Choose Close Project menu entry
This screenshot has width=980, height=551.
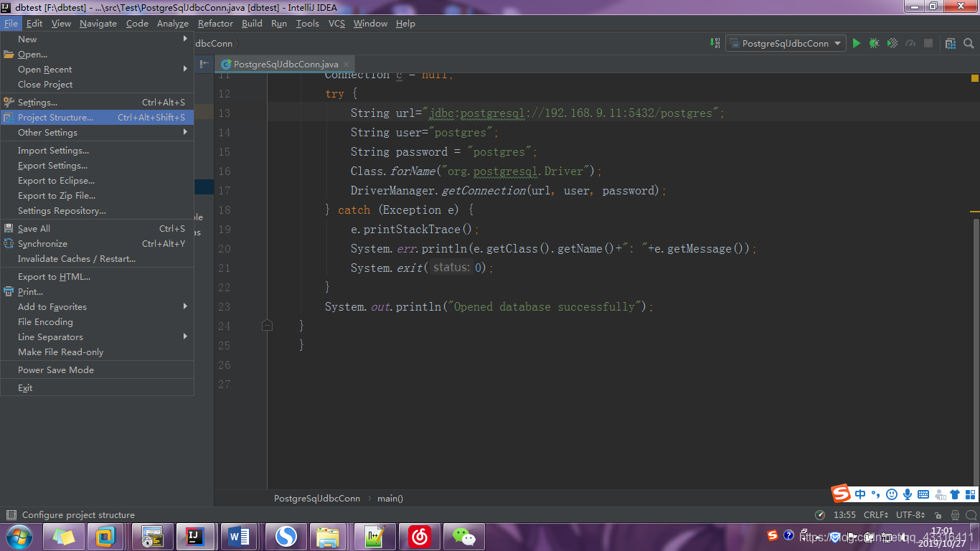pos(97,84)
